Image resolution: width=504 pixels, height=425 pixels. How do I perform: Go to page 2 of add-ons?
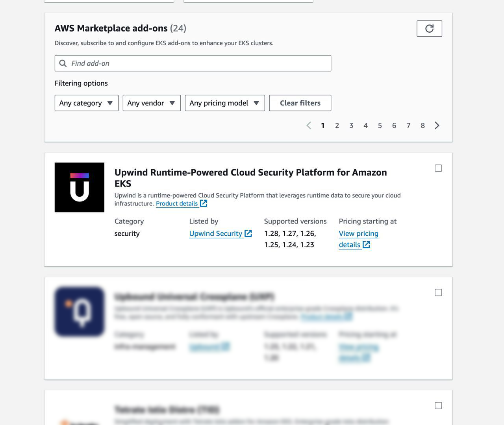coord(337,125)
